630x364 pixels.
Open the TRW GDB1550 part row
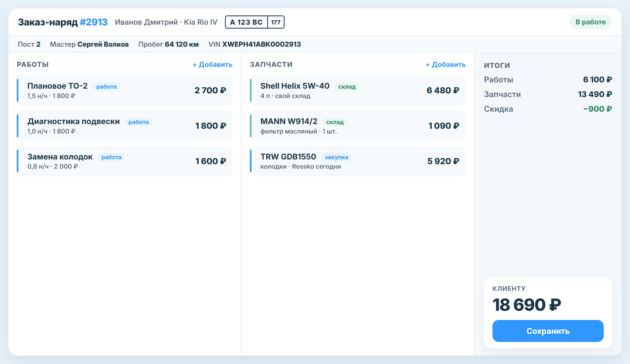point(358,161)
